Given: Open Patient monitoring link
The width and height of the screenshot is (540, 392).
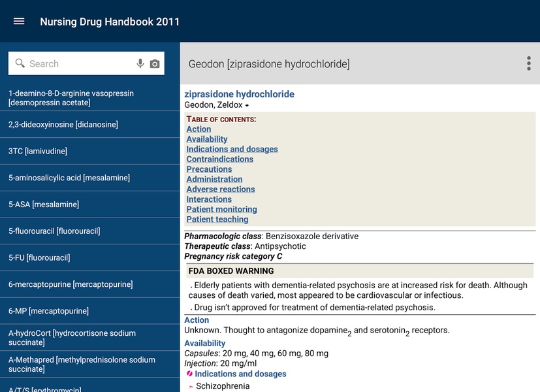Looking at the screenshot, I should 221,209.
